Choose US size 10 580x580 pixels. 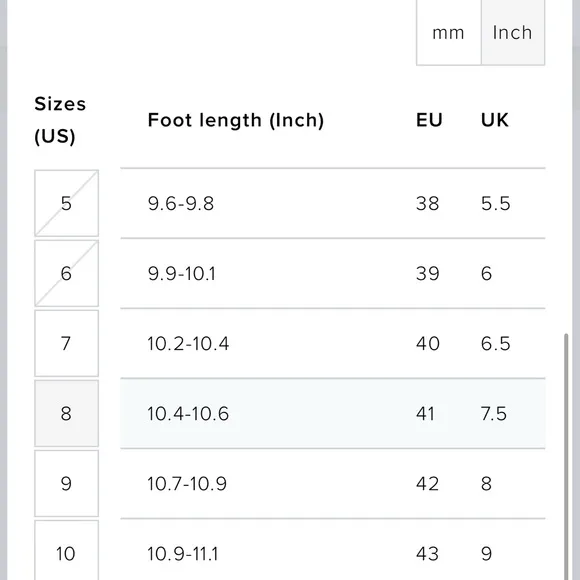point(67,551)
